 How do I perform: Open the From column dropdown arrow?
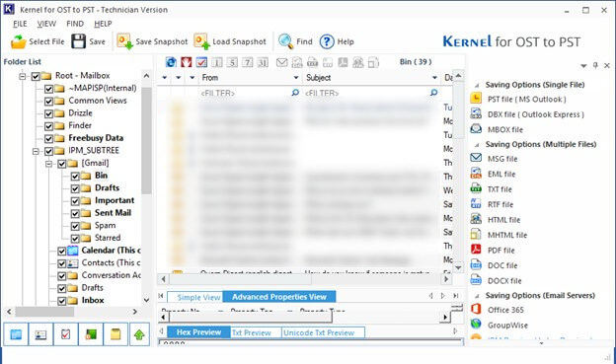coord(296,78)
